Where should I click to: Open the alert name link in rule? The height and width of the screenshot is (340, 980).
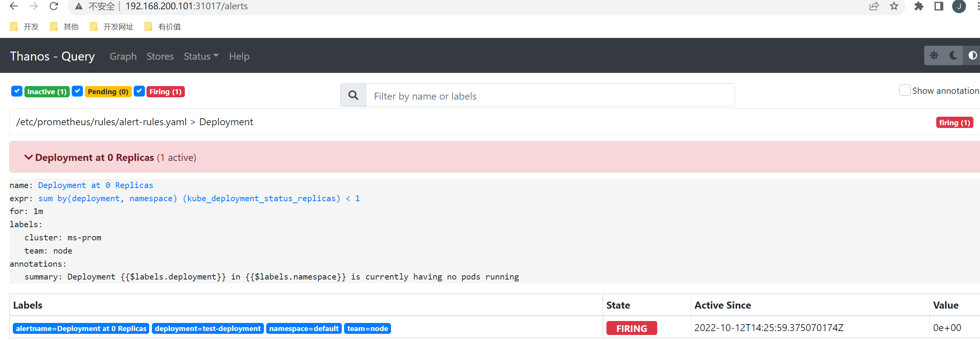96,185
